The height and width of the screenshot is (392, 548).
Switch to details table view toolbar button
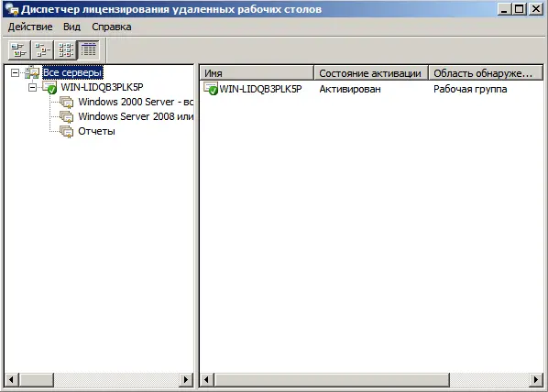88,49
